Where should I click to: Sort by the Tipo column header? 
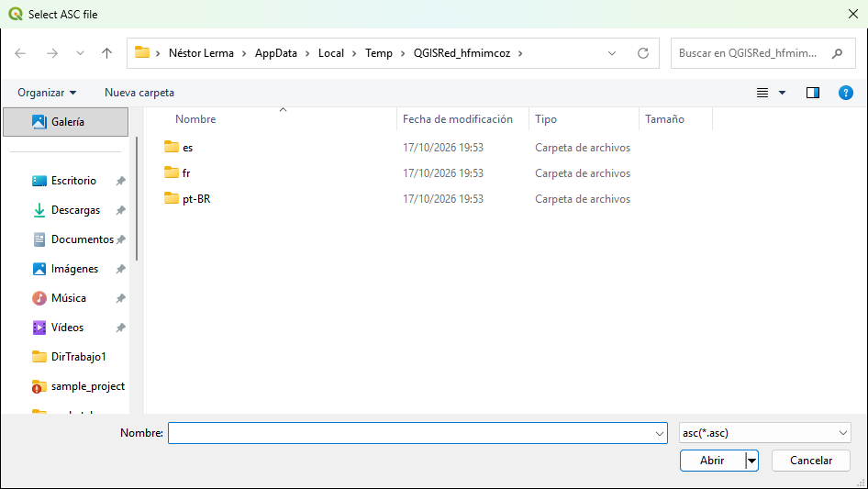tap(546, 119)
